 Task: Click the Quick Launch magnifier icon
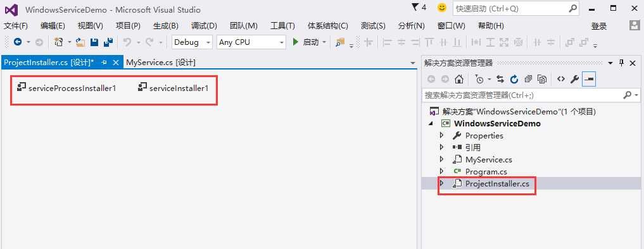click(x=572, y=8)
